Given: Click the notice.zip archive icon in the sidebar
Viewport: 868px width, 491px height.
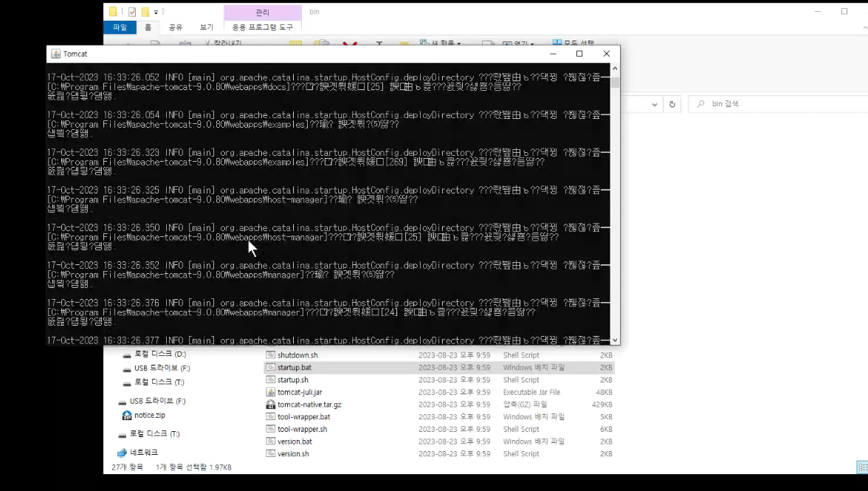Looking at the screenshot, I should (x=127, y=415).
